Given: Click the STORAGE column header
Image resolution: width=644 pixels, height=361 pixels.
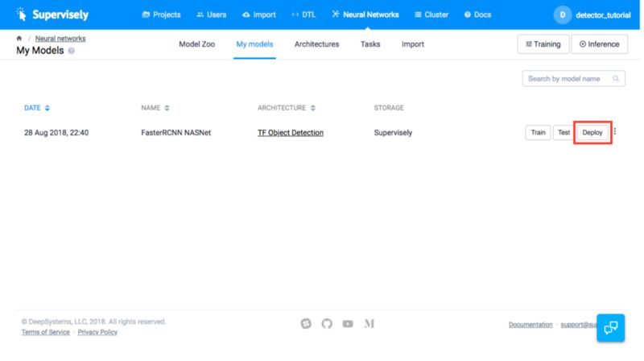Looking at the screenshot, I should pyautogui.click(x=389, y=108).
